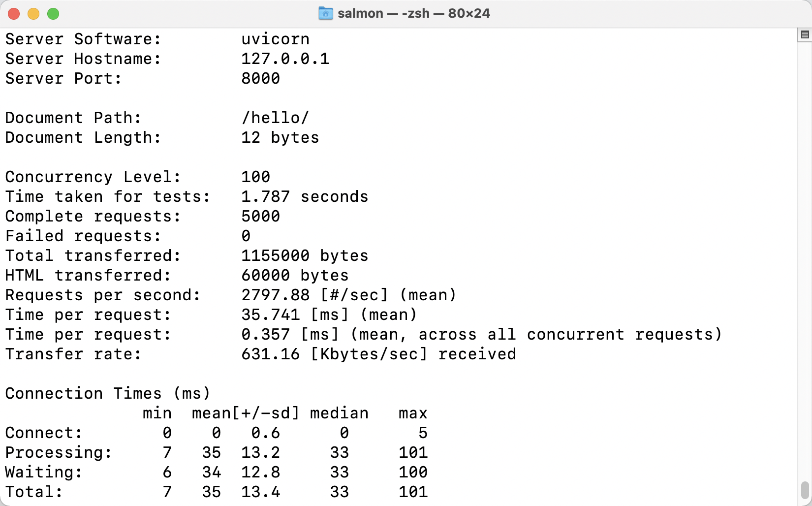Click the Transfer rate value 631.16
Screen dimensions: 812x506
pos(270,354)
